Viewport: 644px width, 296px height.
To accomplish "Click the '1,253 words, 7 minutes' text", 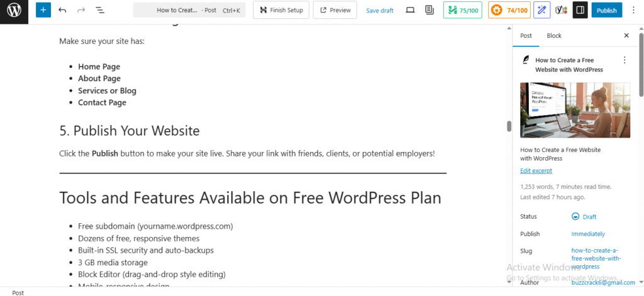I will point(565,187).
